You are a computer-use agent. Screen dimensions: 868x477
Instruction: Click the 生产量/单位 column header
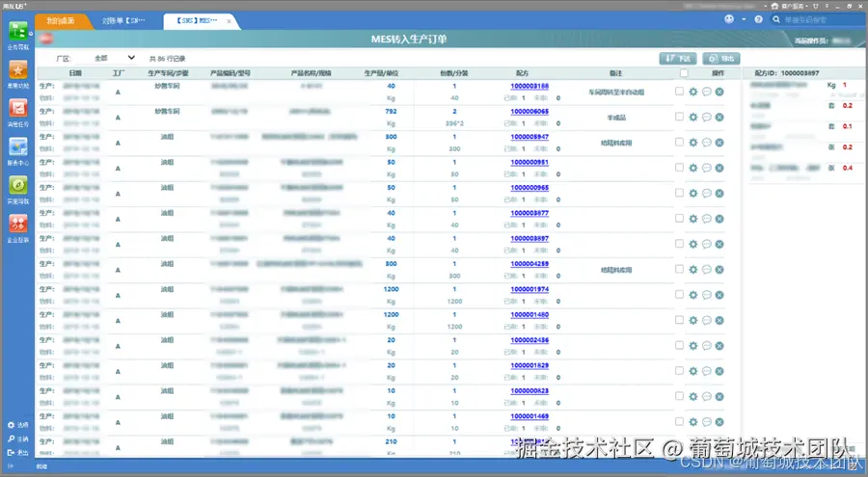[x=381, y=73]
